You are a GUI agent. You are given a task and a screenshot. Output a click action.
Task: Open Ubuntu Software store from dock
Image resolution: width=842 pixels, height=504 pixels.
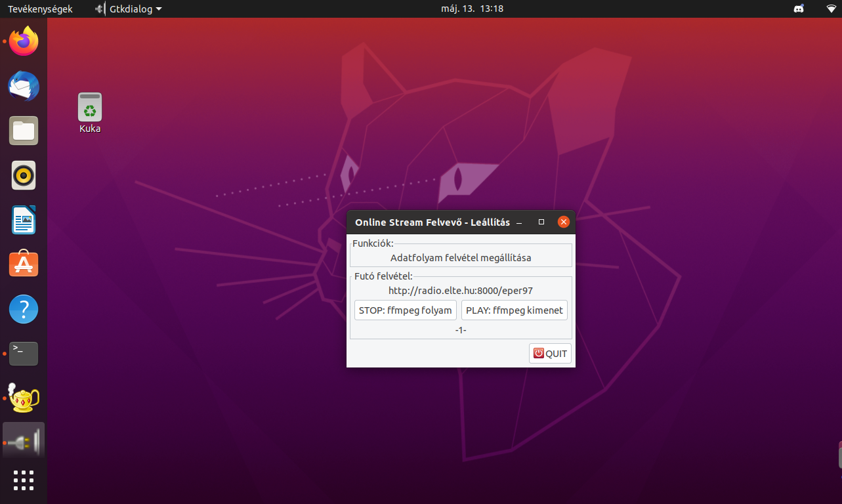[24, 264]
